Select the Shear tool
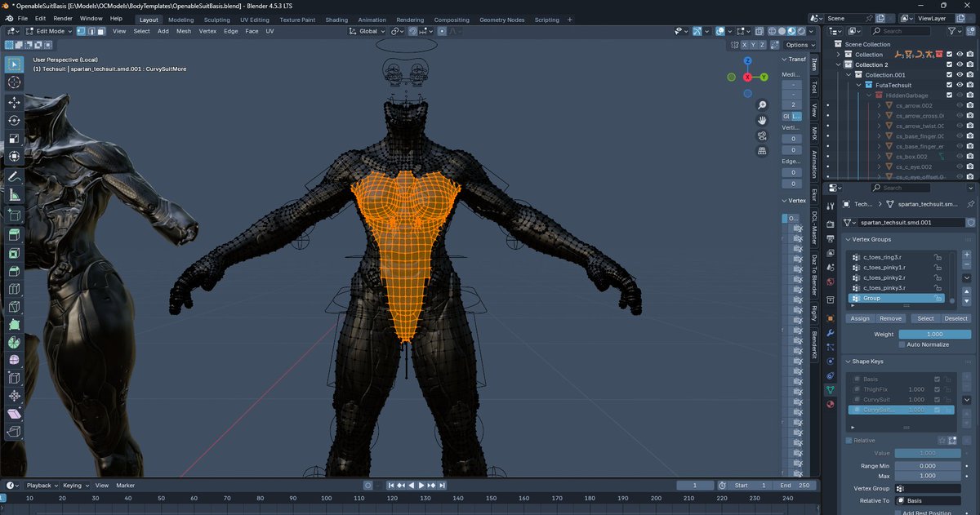 [14, 415]
